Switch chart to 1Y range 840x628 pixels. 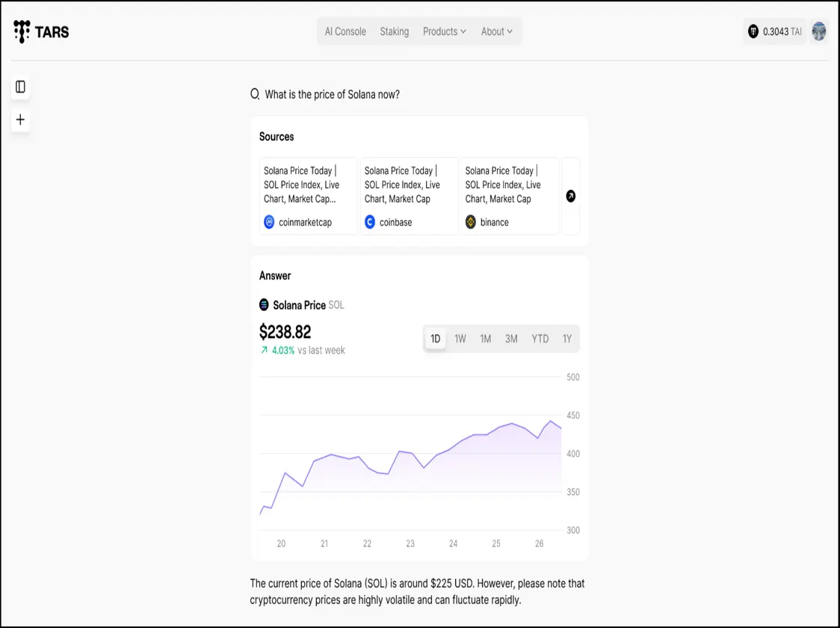(x=566, y=339)
